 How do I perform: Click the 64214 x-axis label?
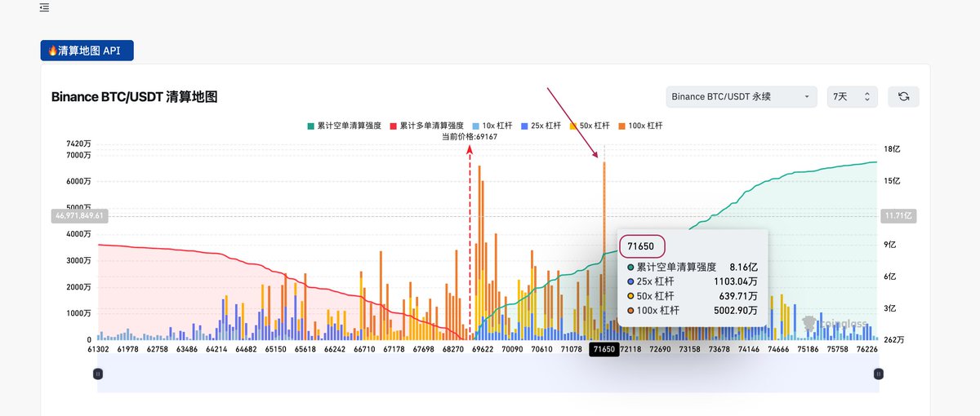[216, 349]
